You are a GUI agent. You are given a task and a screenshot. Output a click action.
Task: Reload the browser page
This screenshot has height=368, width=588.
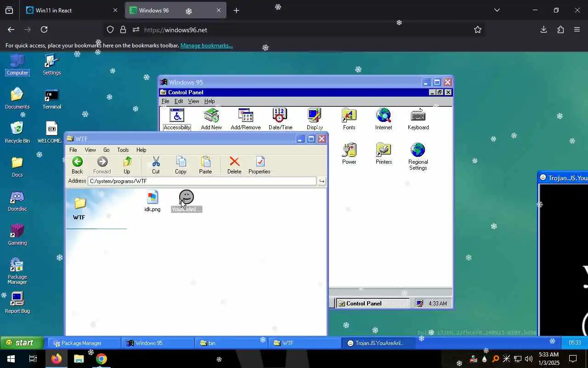pyautogui.click(x=44, y=29)
